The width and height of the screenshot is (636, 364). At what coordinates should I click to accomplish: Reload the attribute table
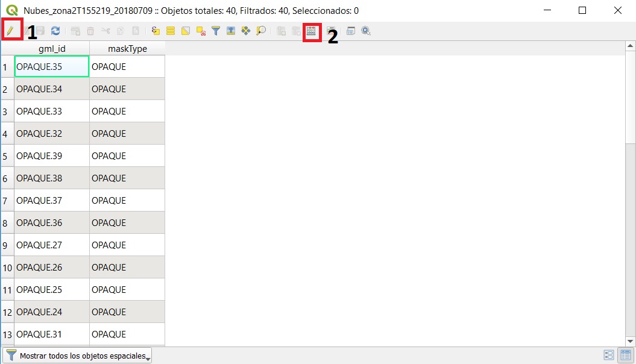click(55, 31)
